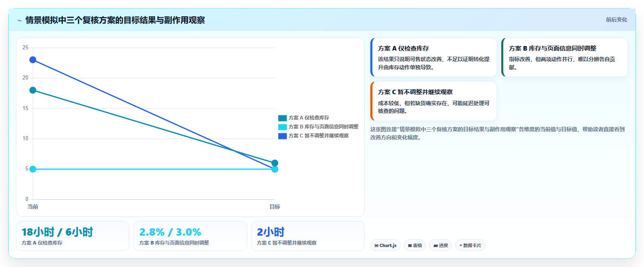The height and width of the screenshot is (267, 644).
Task: Click the 方案 B 库存与页面信息同时调整 stat caption
Action: pyautogui.click(x=174, y=243)
